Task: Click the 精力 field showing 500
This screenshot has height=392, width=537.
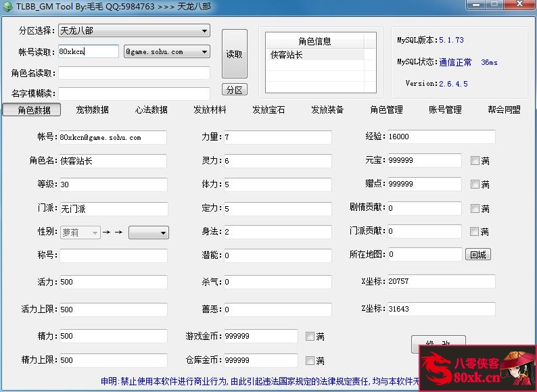Action: pos(114,336)
